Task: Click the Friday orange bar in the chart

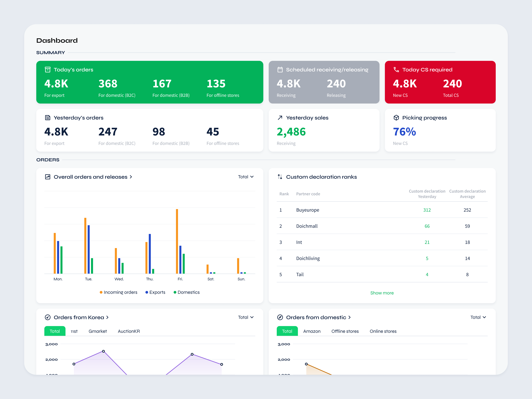Action: point(177,241)
